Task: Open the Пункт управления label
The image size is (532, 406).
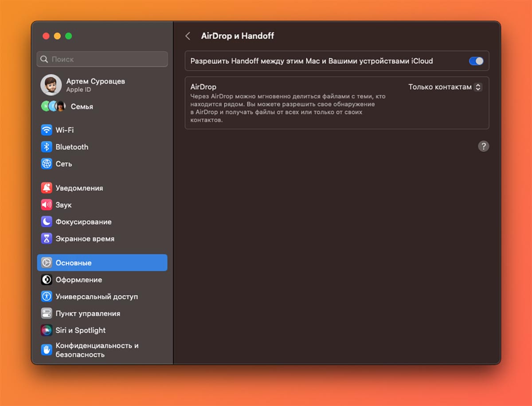Action: click(x=88, y=313)
